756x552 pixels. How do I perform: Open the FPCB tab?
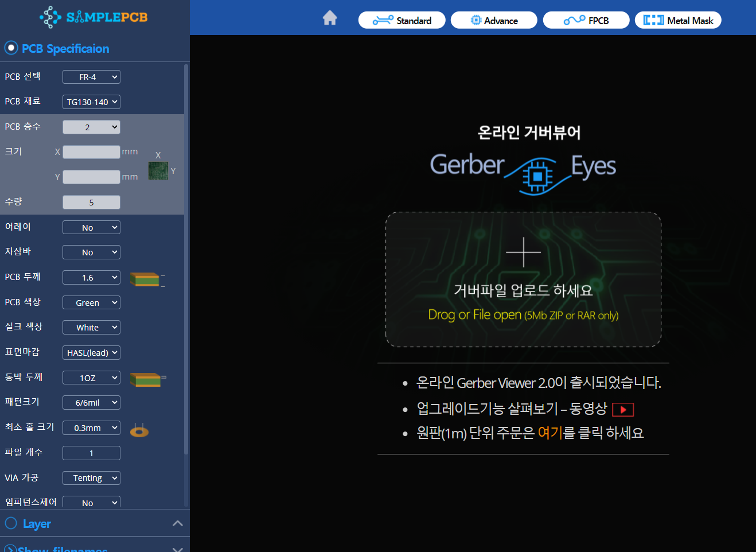pos(586,20)
